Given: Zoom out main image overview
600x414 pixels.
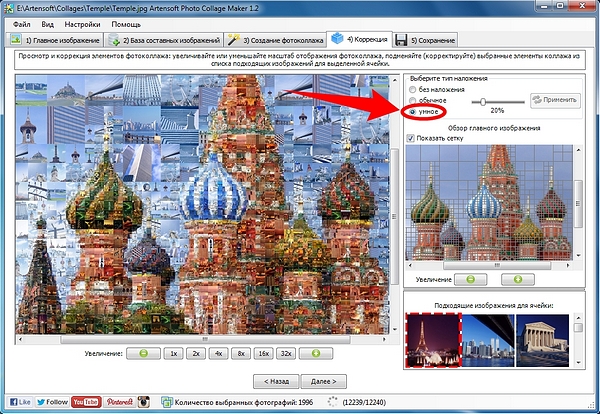Looking at the screenshot, I should click(x=471, y=280).
